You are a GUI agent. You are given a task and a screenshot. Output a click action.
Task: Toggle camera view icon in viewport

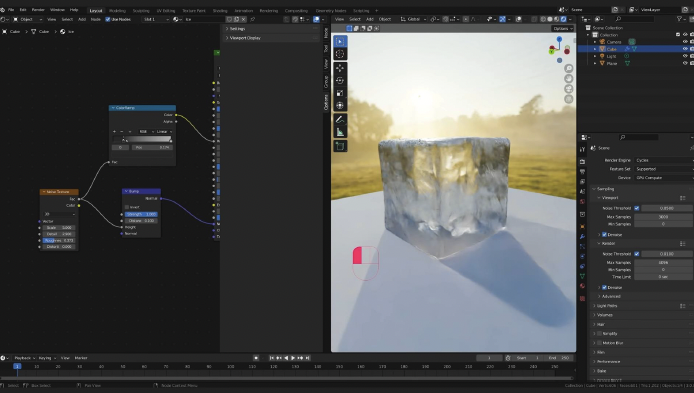click(x=569, y=89)
